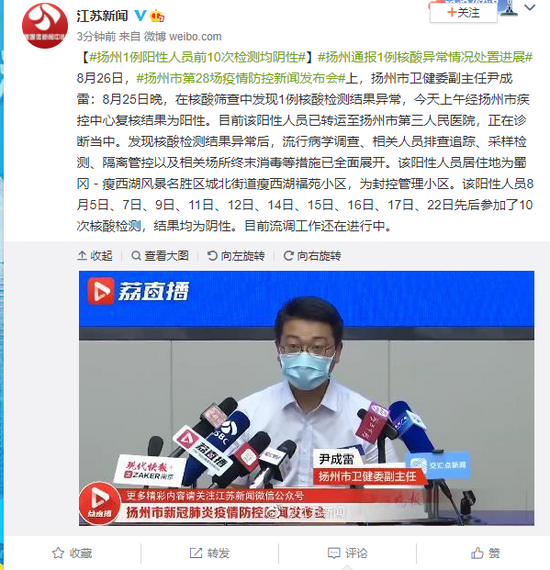View full-size image with 查看大图
This screenshot has height=570, width=550.
160,256
